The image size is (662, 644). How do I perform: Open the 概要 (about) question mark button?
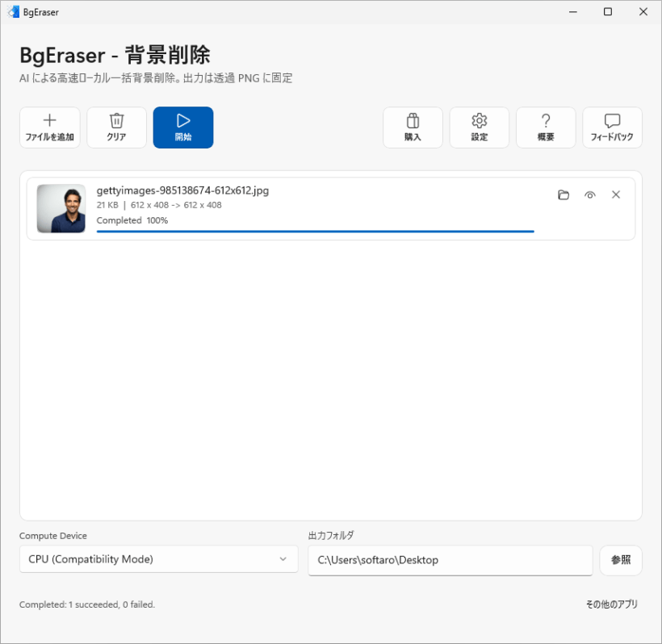tap(546, 128)
